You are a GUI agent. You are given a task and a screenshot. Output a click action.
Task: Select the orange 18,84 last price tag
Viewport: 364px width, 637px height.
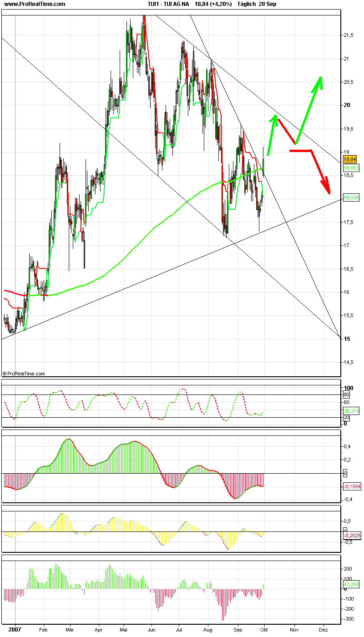(x=350, y=160)
